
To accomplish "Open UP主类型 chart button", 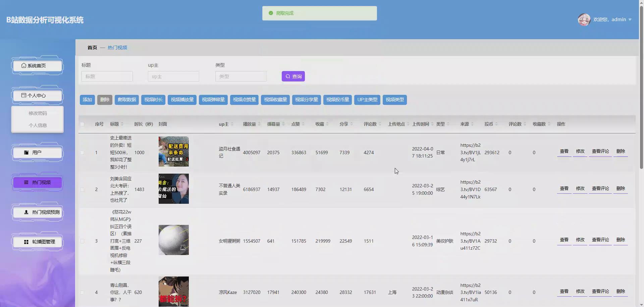I will 367,100.
